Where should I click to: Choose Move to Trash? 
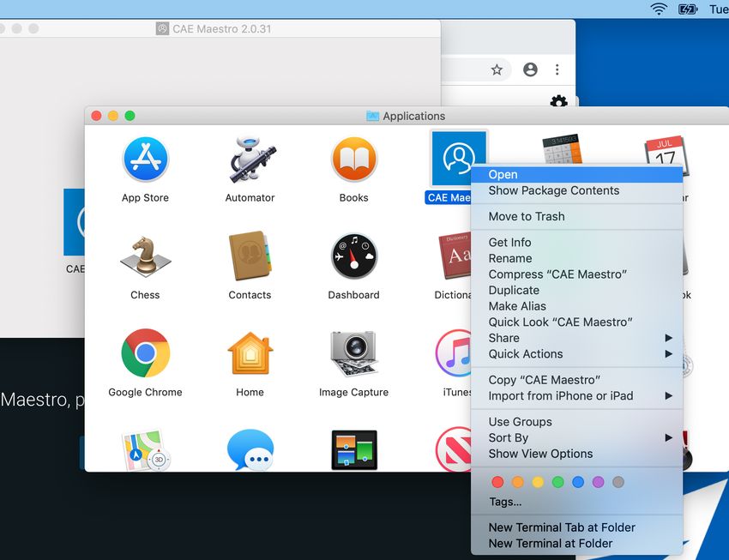coord(576,217)
